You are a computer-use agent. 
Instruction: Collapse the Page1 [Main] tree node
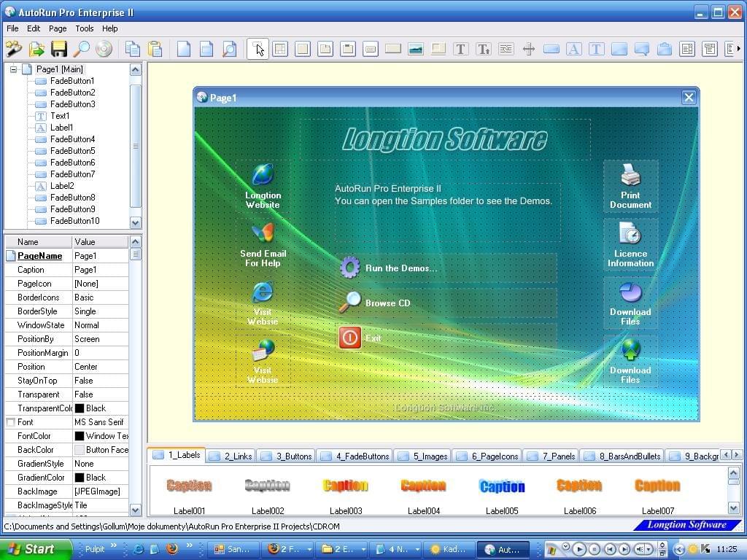click(x=13, y=69)
